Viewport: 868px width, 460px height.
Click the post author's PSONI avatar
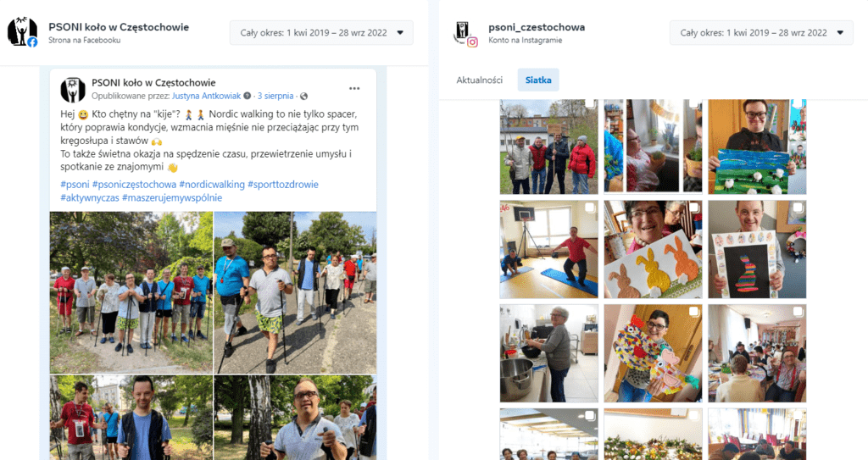click(73, 90)
